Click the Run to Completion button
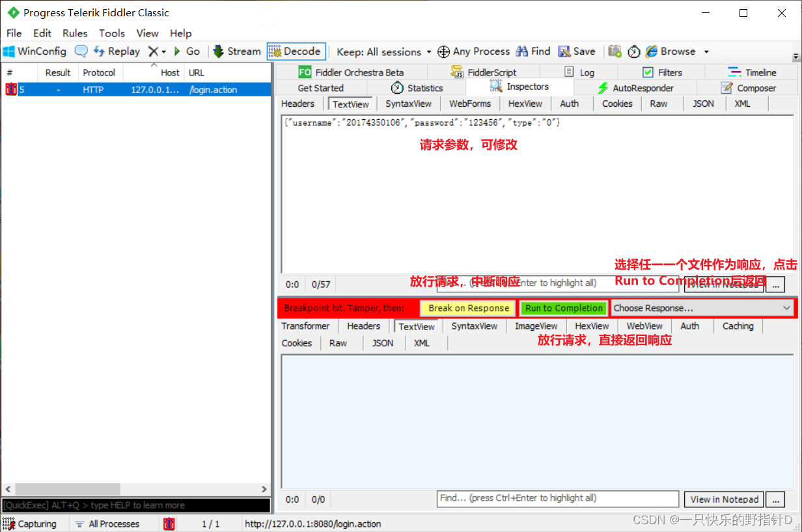This screenshot has width=802, height=532. coord(564,307)
